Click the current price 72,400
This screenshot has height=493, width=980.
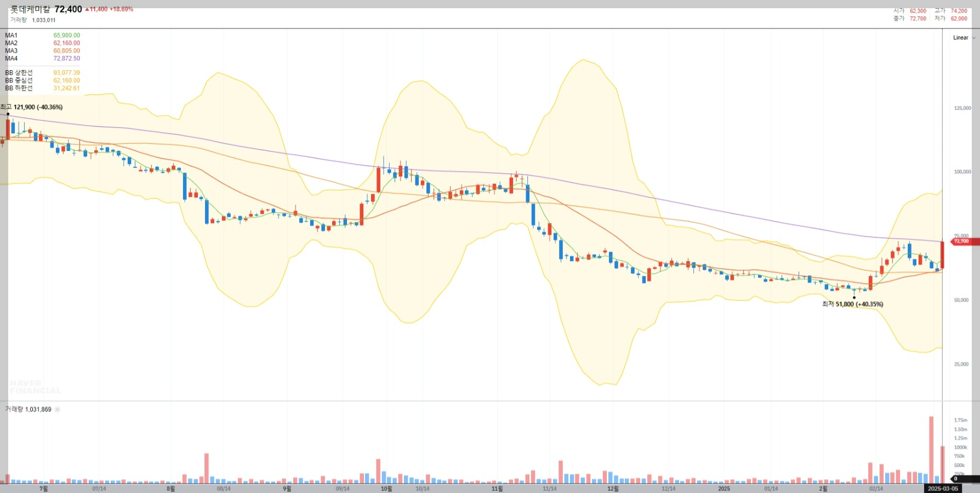[x=69, y=9]
